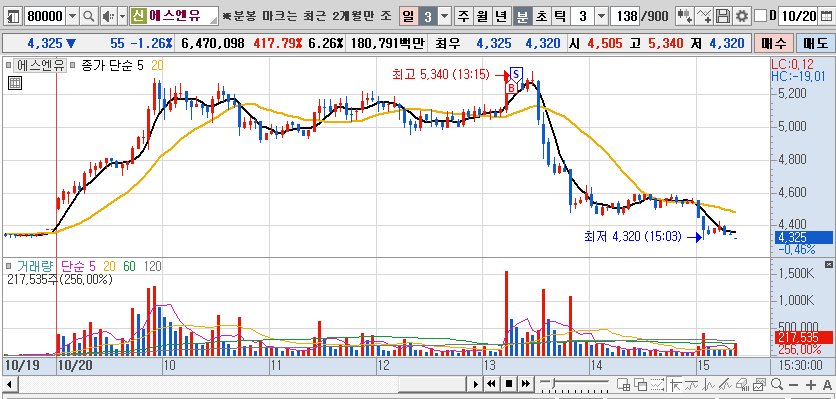
Task: Add candlestick chart comparison icon
Action: pyautogui.click(x=685, y=17)
